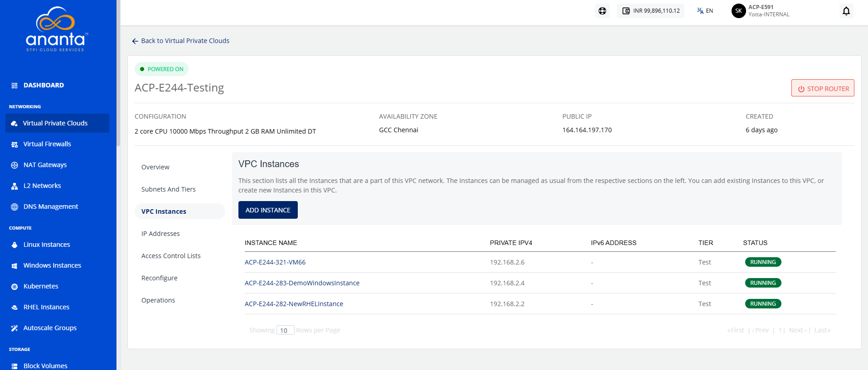
Task: Click the INSTANCE NAME column header
Action: (271, 243)
